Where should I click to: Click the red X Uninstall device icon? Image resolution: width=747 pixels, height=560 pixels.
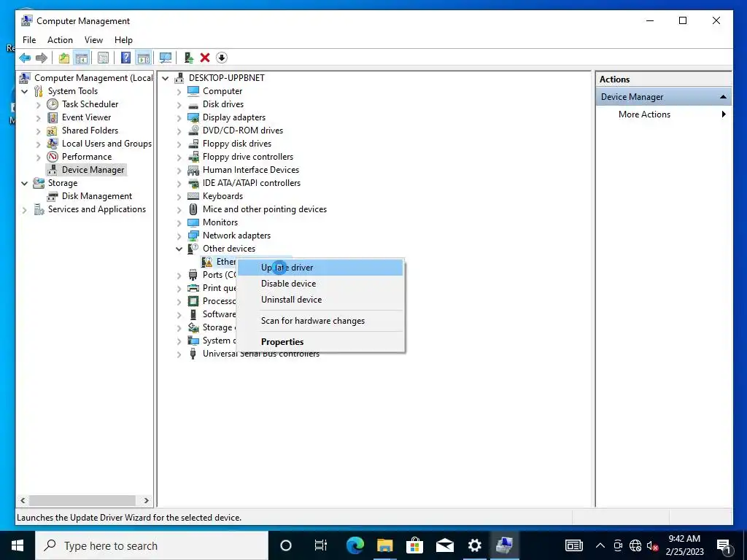coord(205,58)
